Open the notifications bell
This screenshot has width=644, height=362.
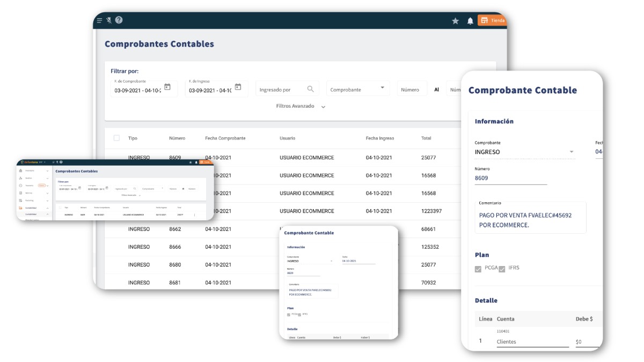[x=470, y=21]
